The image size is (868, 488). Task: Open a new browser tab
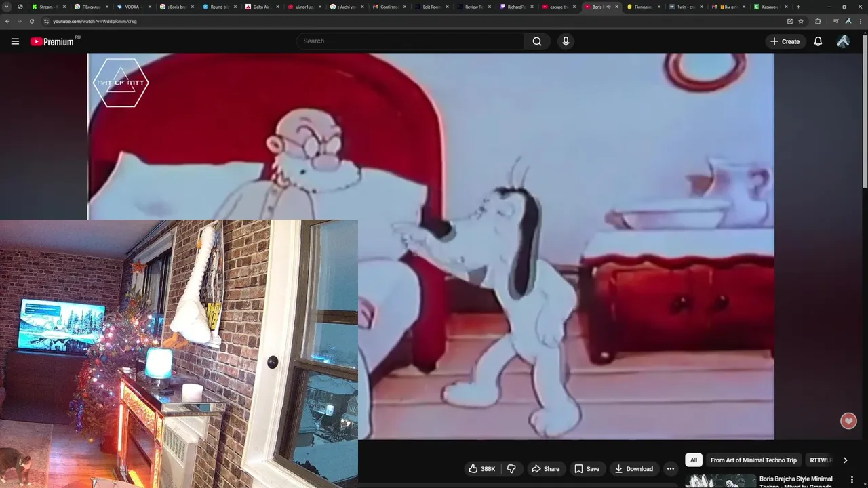[x=798, y=7]
